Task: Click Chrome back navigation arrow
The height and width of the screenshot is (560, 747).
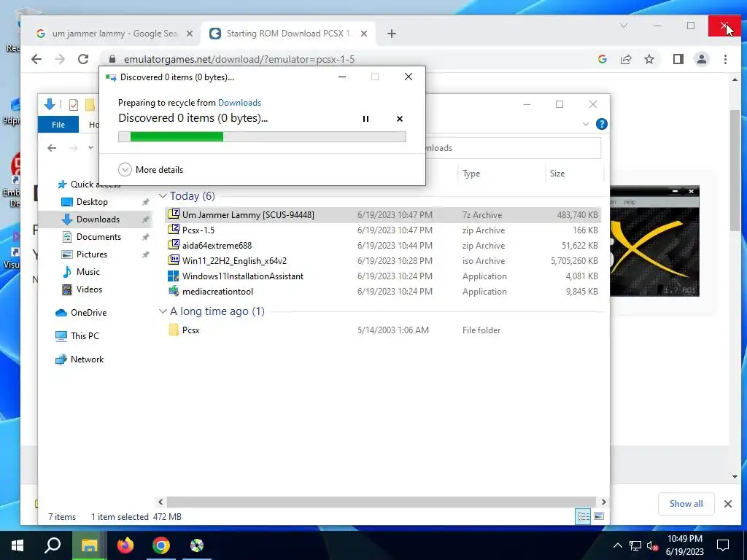Action: coord(36,60)
